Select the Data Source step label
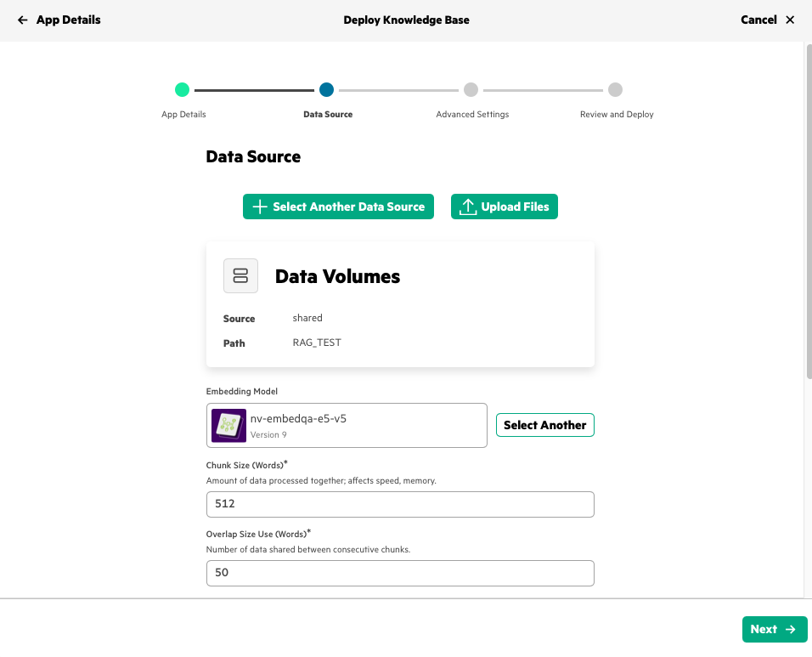Image resolution: width=812 pixels, height=657 pixels. [328, 115]
